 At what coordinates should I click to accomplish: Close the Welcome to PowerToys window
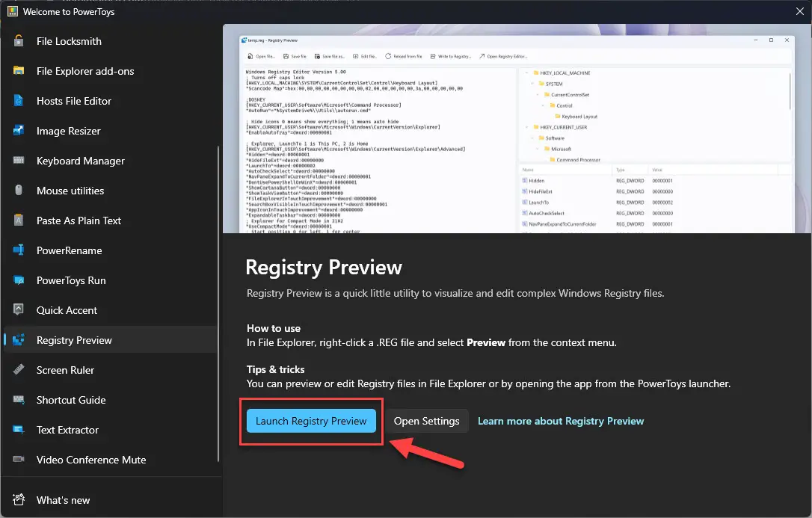pyautogui.click(x=799, y=11)
